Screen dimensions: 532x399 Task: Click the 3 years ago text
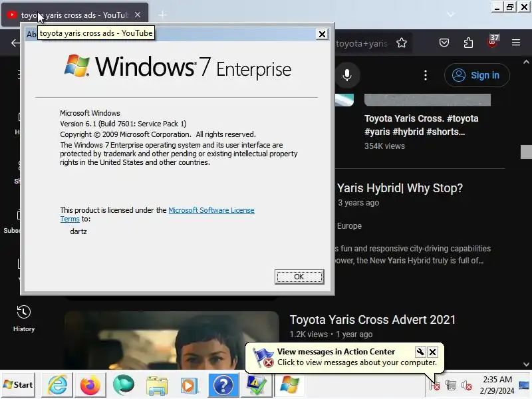[358, 203]
